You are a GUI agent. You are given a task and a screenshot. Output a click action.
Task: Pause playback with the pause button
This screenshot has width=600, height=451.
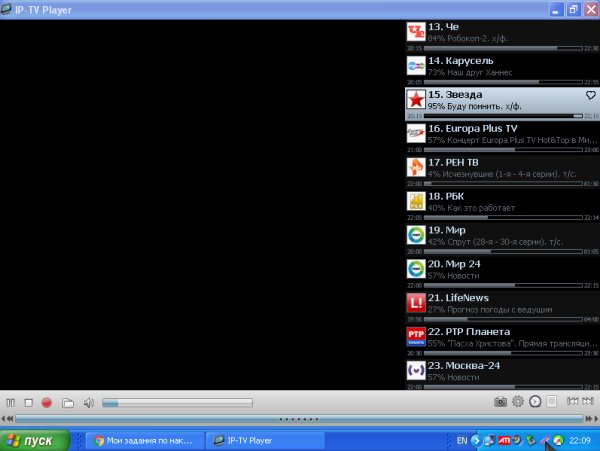11,402
